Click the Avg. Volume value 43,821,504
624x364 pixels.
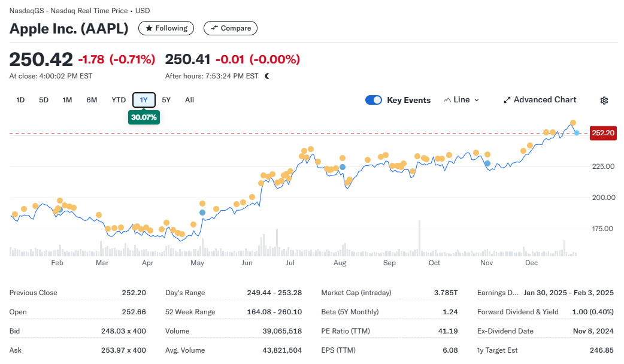282,350
